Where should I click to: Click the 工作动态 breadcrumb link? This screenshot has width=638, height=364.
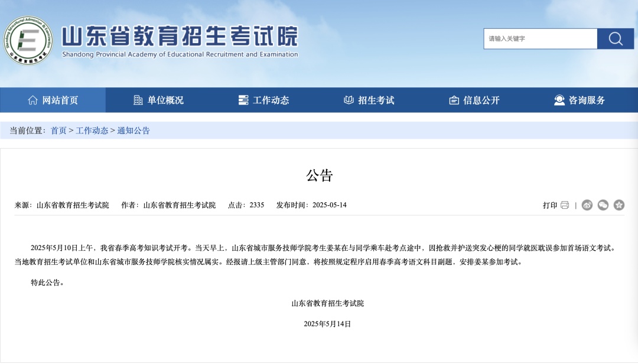click(92, 130)
